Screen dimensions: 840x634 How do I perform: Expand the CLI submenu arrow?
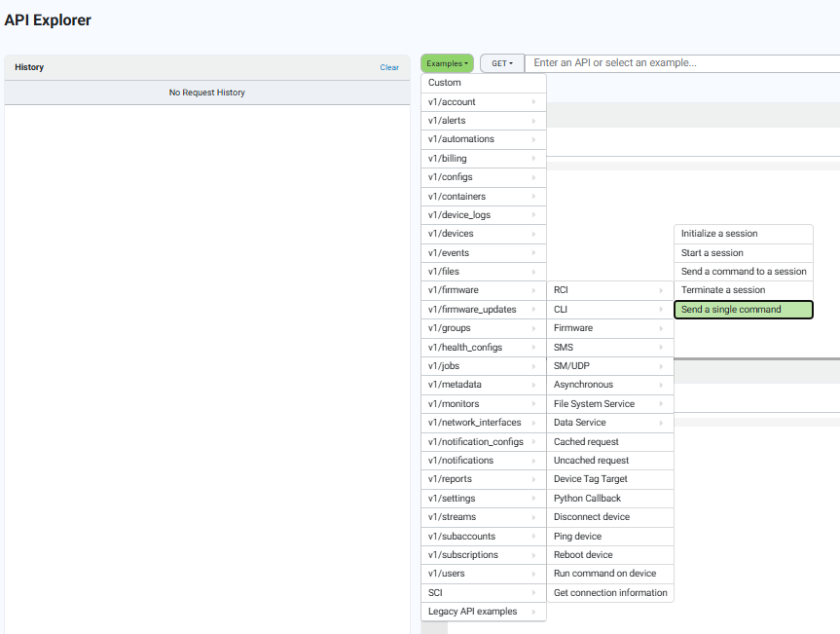click(661, 310)
